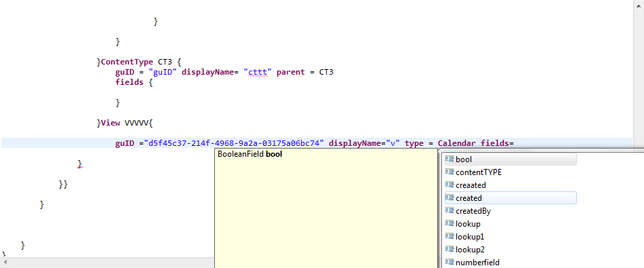Select the lookup proposal entry
Screen dimensions: 644x268
tap(510, 224)
